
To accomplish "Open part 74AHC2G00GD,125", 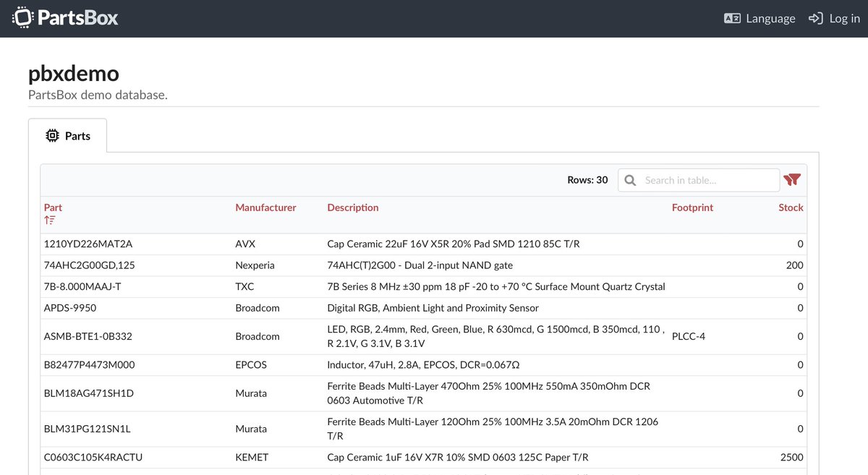I will [x=89, y=265].
